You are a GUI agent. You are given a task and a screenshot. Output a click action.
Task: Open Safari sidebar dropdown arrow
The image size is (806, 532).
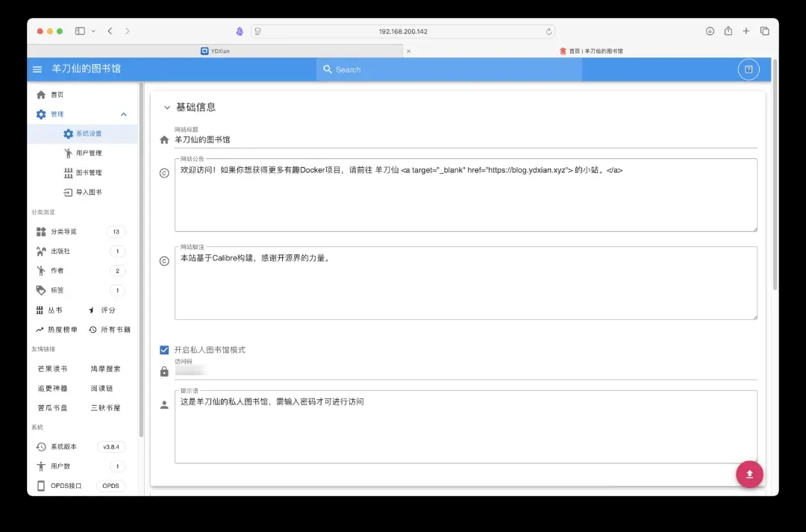(93, 31)
